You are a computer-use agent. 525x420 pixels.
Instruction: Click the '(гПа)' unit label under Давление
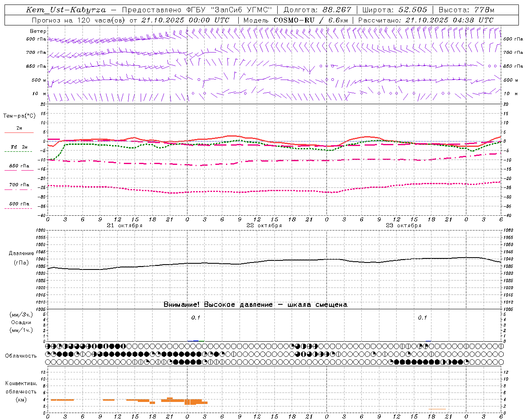pos(21,263)
